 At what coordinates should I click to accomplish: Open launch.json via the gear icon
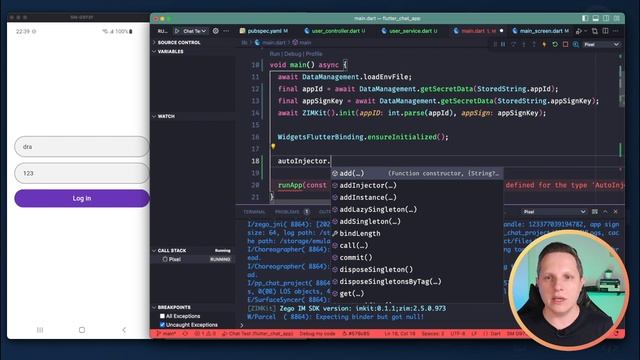point(216,31)
